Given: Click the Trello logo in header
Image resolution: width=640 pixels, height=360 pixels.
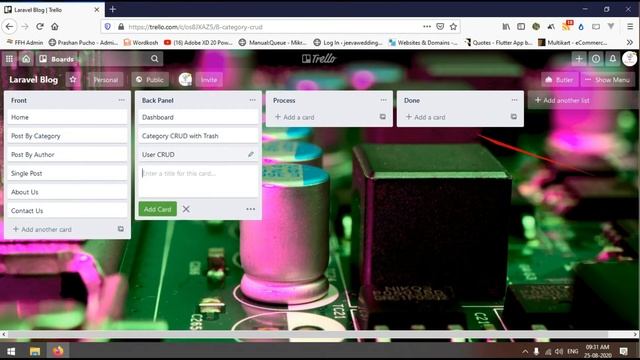Looking at the screenshot, I should pos(319,59).
